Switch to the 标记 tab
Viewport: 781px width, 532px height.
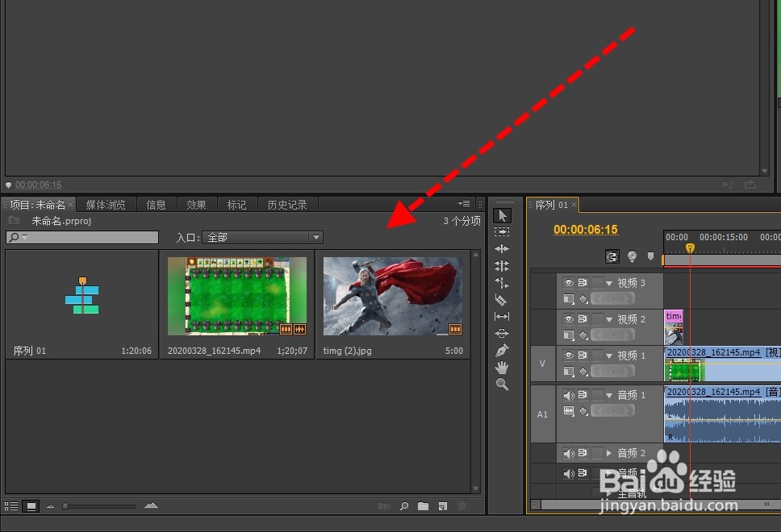(x=236, y=205)
